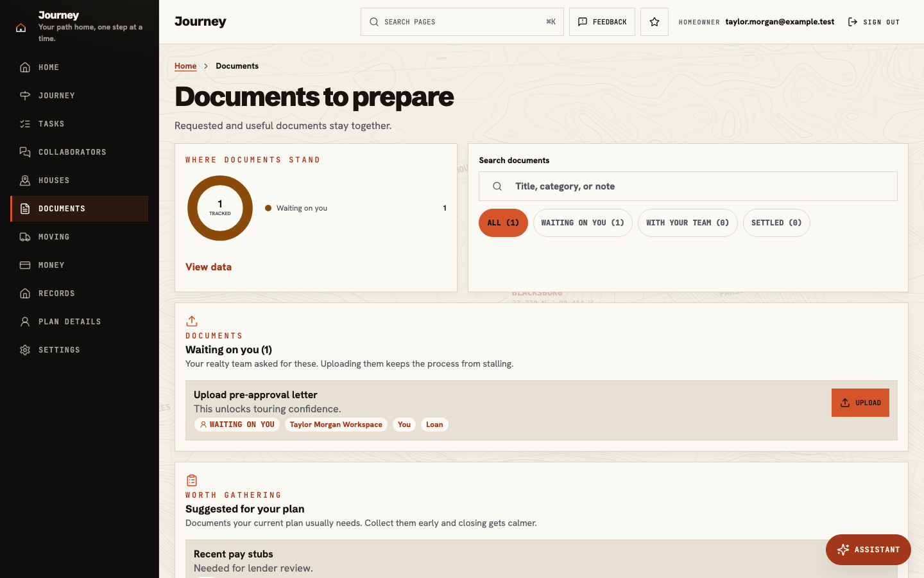Filter by With Your Team (0)
924x578 pixels.
[688, 223]
